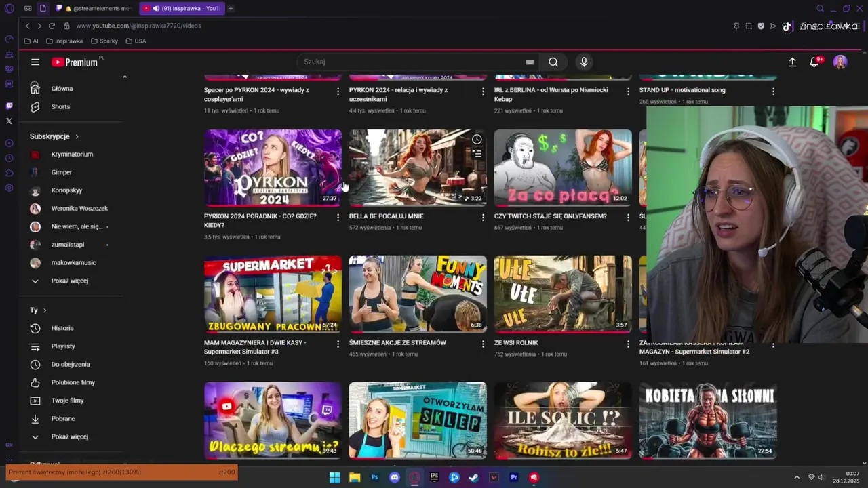Reload the page in browser
Image resolution: width=868 pixels, height=488 pixels.
52,26
